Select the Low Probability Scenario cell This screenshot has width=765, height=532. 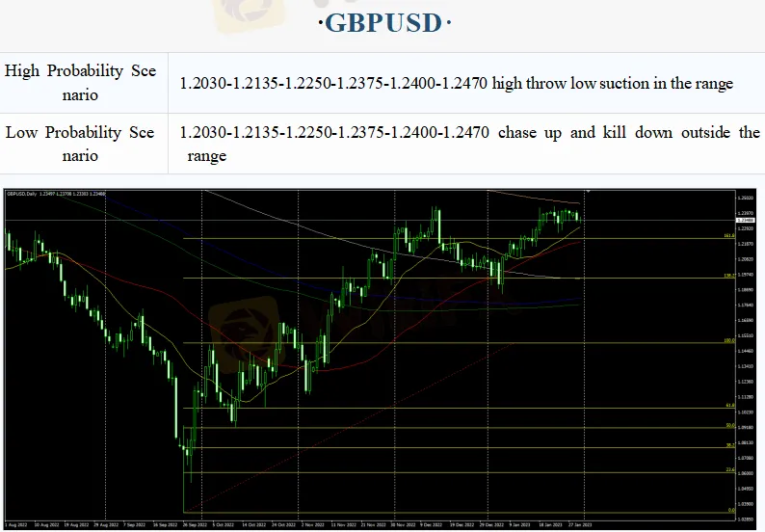81,144
